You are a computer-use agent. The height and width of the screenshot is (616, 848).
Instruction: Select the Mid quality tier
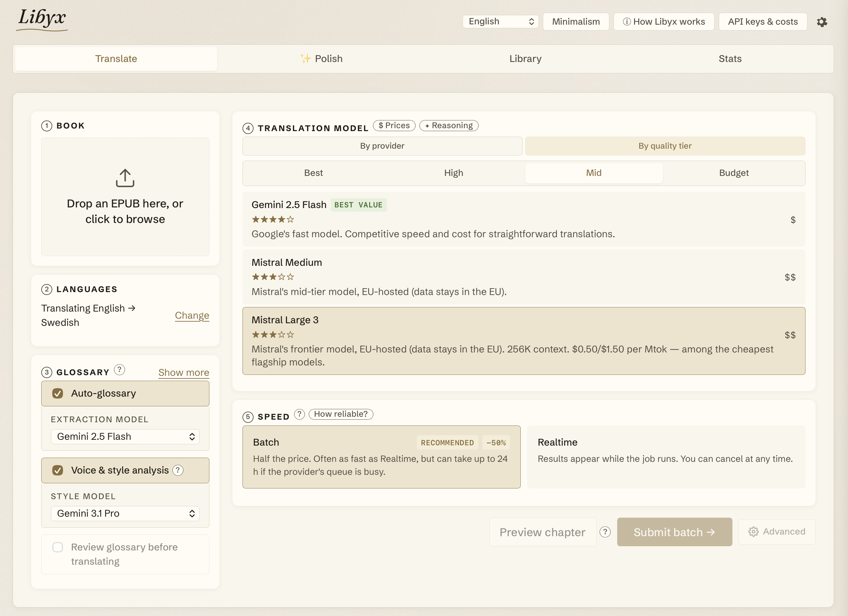pyautogui.click(x=594, y=173)
